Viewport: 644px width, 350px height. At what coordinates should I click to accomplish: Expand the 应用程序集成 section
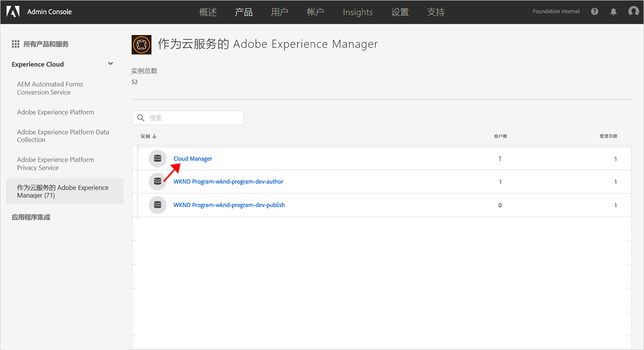pos(31,217)
